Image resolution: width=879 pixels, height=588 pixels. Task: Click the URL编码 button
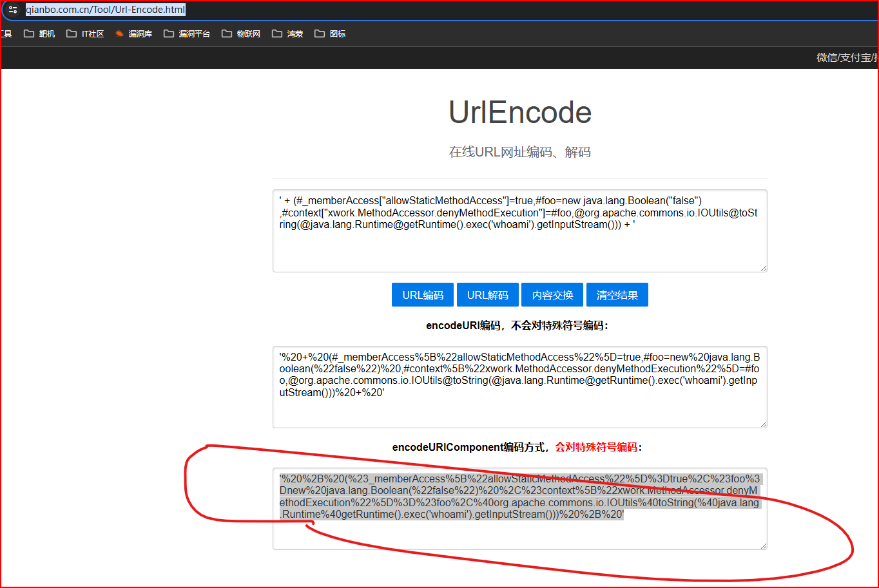point(423,295)
